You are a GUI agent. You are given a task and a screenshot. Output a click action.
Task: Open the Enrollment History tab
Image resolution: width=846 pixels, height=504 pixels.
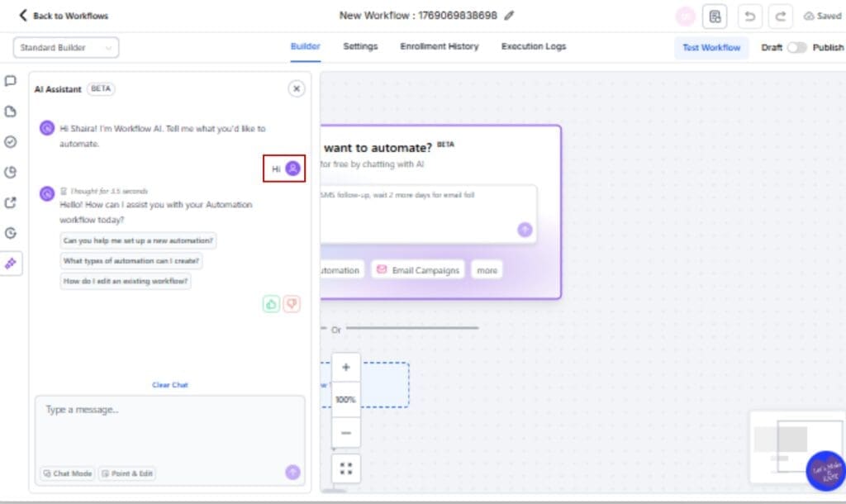[x=439, y=47]
